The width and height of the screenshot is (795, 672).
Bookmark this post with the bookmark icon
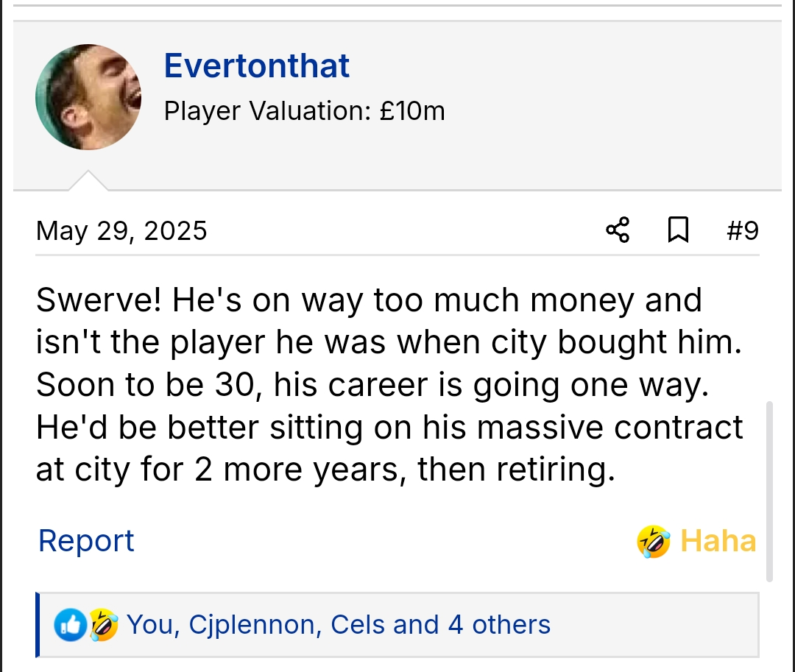tap(677, 230)
